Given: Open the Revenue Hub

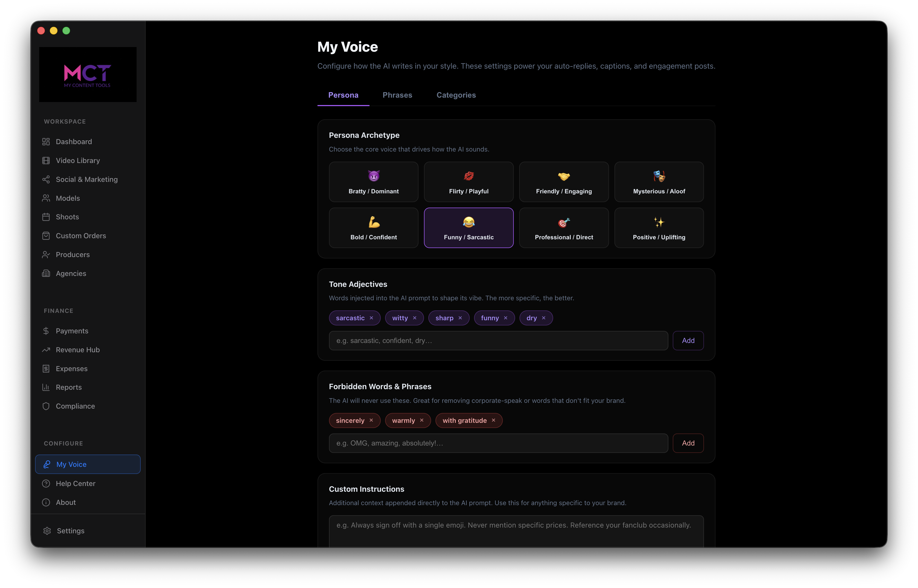Looking at the screenshot, I should (x=77, y=349).
